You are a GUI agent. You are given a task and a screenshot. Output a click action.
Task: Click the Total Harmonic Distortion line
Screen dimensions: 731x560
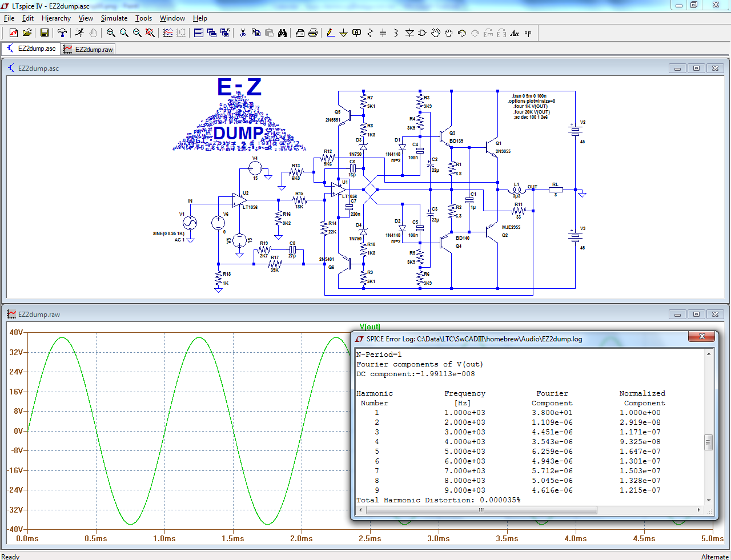click(x=438, y=500)
